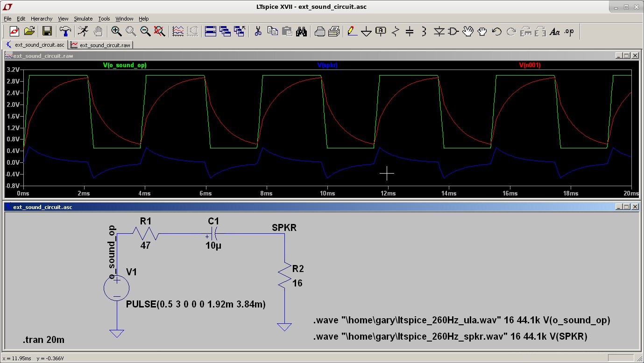Select resistor R2 in the schematic
This screenshot has width=644, height=363.
pos(284,275)
